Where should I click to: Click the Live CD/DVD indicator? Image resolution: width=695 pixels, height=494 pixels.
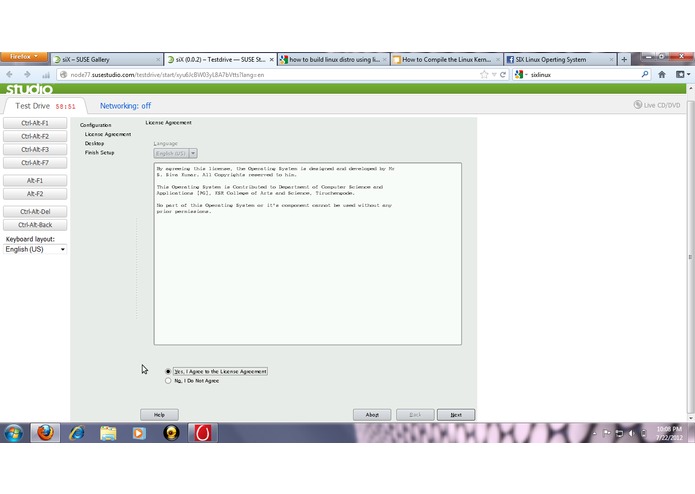pyautogui.click(x=656, y=105)
